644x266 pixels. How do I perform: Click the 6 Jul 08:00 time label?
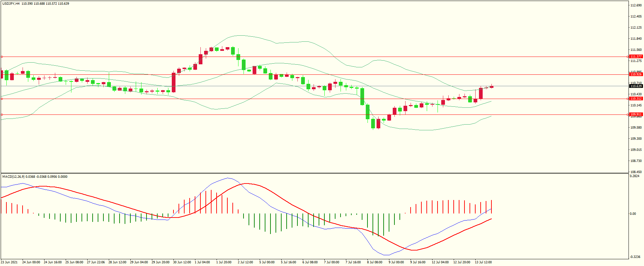(x=310, y=262)
